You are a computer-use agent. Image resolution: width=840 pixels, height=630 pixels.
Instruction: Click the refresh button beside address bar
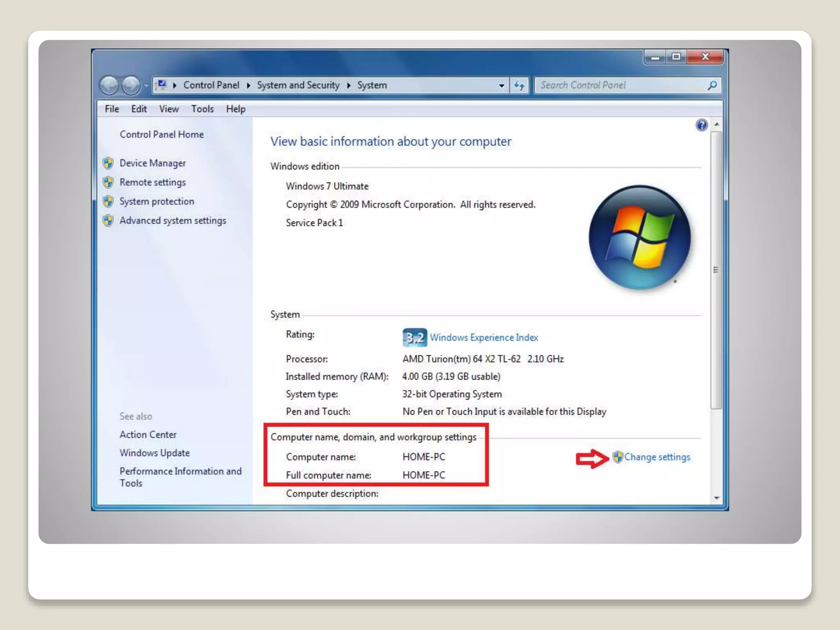click(x=519, y=85)
